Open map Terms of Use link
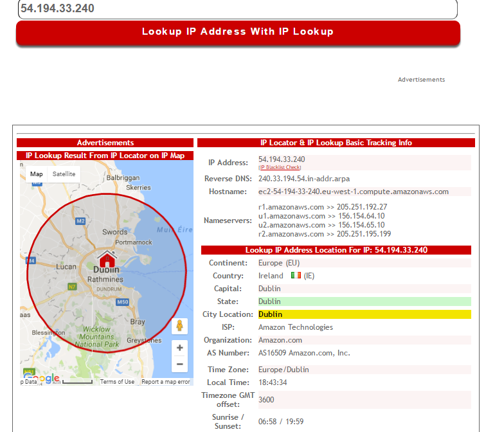The height and width of the screenshot is (432, 504). pyautogui.click(x=117, y=382)
